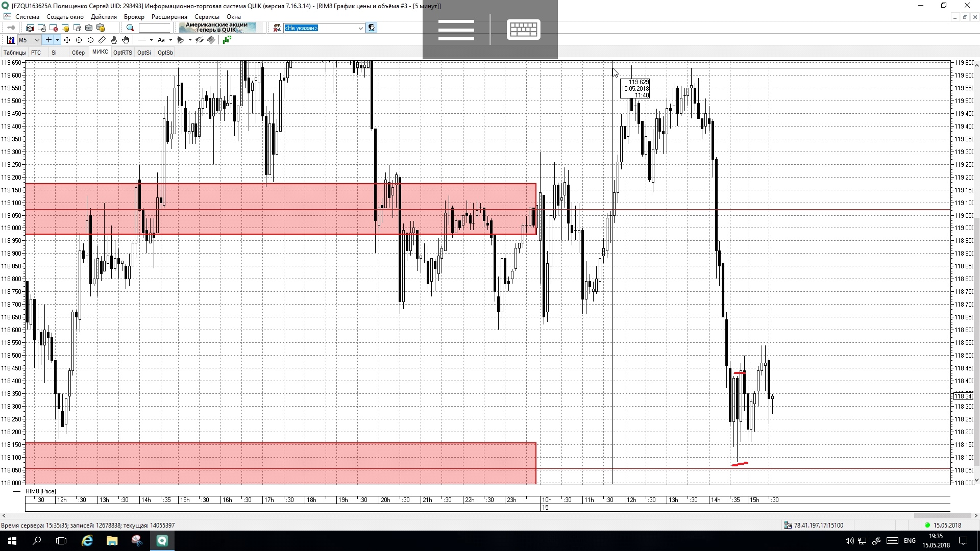Click the zoom out magnifier tool
Image resolution: width=980 pixels, height=551 pixels.
[x=90, y=40]
